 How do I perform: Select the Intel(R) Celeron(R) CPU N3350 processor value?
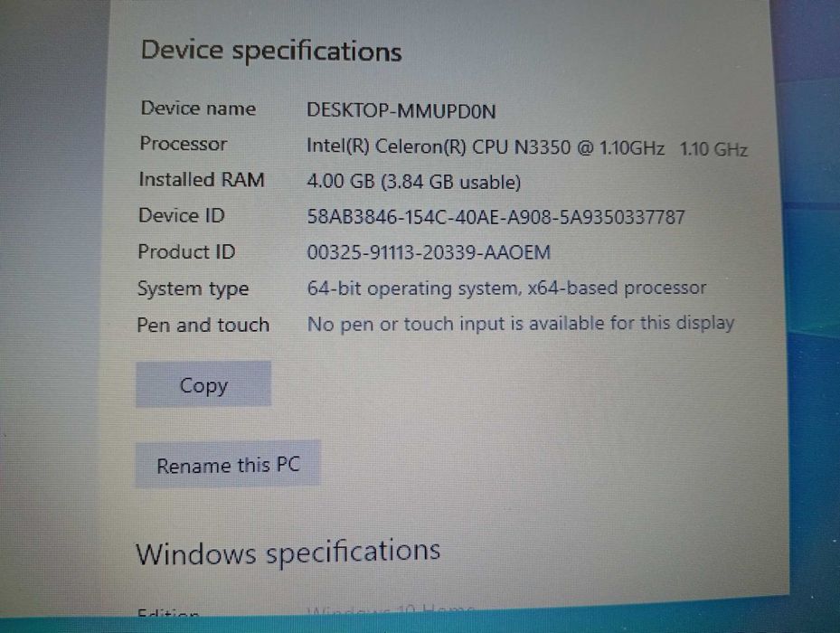(x=527, y=147)
